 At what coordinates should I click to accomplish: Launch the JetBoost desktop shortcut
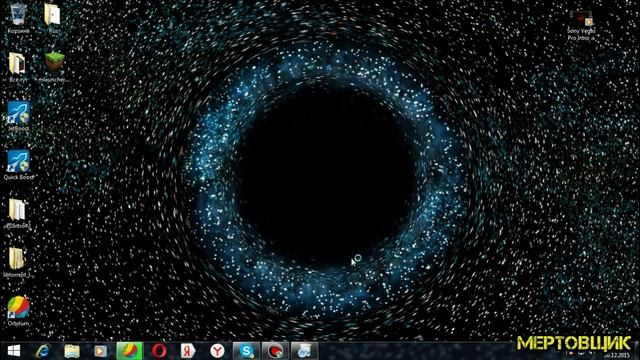[18, 116]
